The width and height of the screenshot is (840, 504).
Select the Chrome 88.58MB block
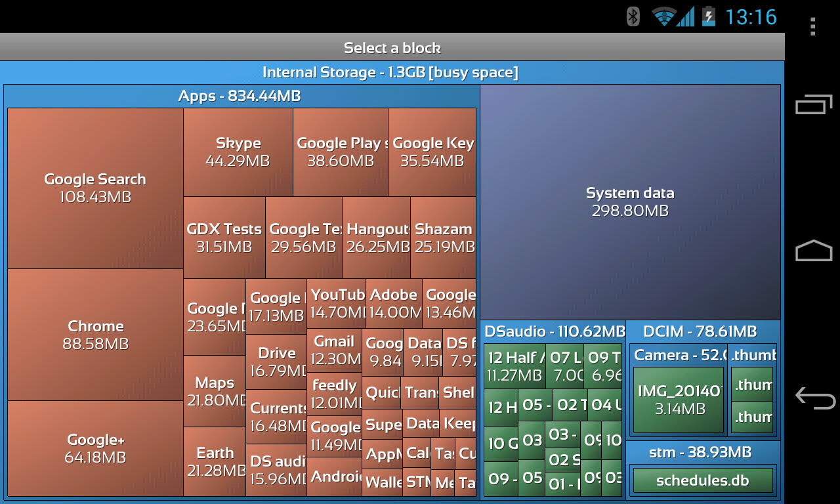coord(95,335)
